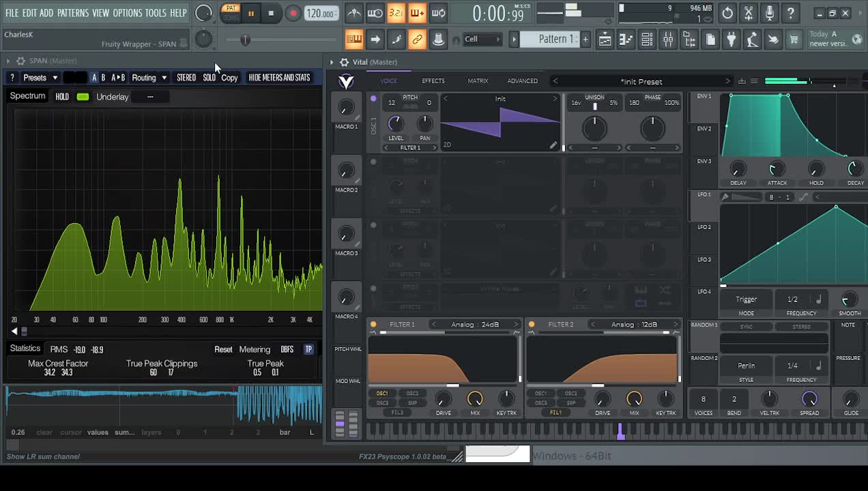
Task: Click the LFO 1 paint brush icon
Action: pos(725,197)
